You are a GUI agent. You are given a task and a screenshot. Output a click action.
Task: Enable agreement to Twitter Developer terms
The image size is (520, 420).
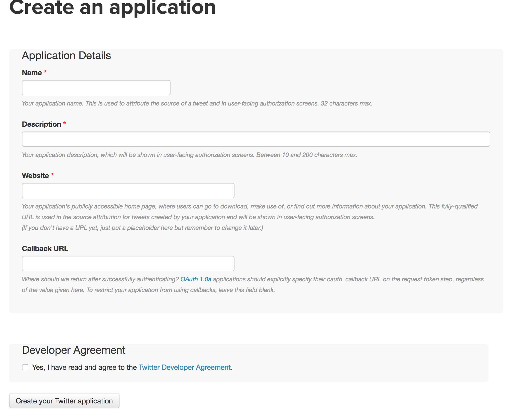click(x=25, y=367)
